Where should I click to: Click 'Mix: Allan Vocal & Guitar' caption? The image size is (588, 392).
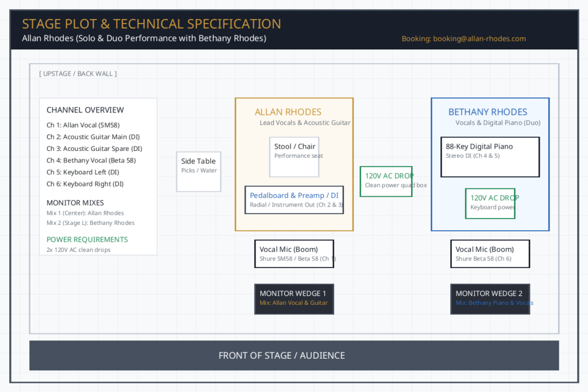tap(293, 303)
